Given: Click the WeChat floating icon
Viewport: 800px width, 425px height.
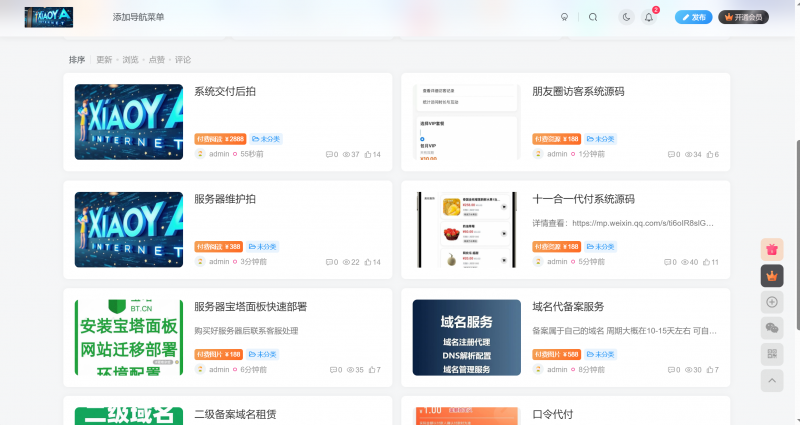Looking at the screenshot, I should (x=772, y=328).
